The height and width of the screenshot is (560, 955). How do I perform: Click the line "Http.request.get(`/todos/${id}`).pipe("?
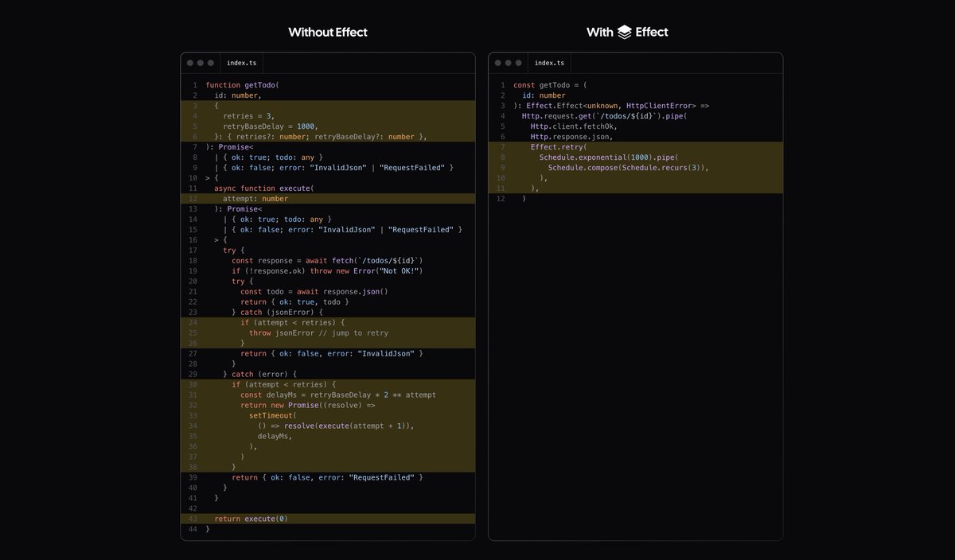(604, 116)
